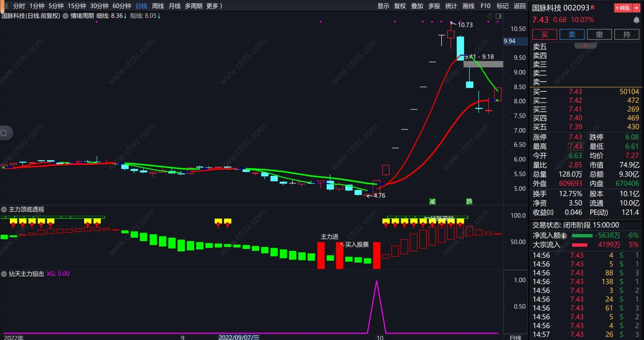Open the 多股 menu

tap(434, 6)
